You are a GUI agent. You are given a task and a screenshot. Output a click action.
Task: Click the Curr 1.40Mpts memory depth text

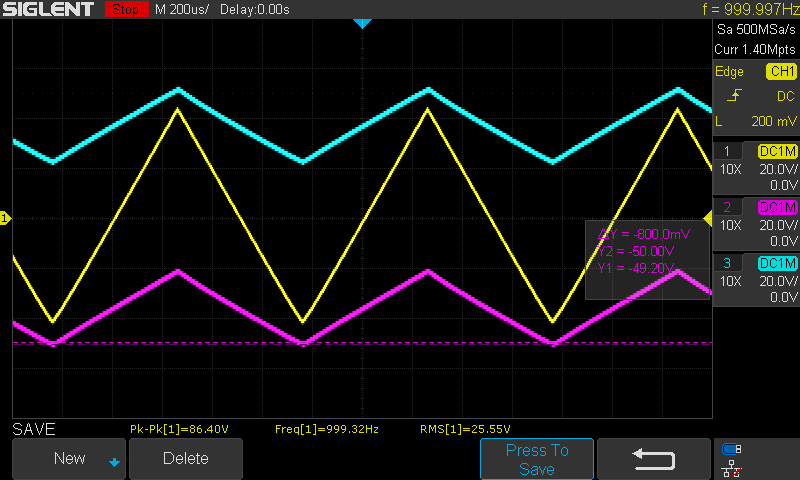(x=755, y=49)
